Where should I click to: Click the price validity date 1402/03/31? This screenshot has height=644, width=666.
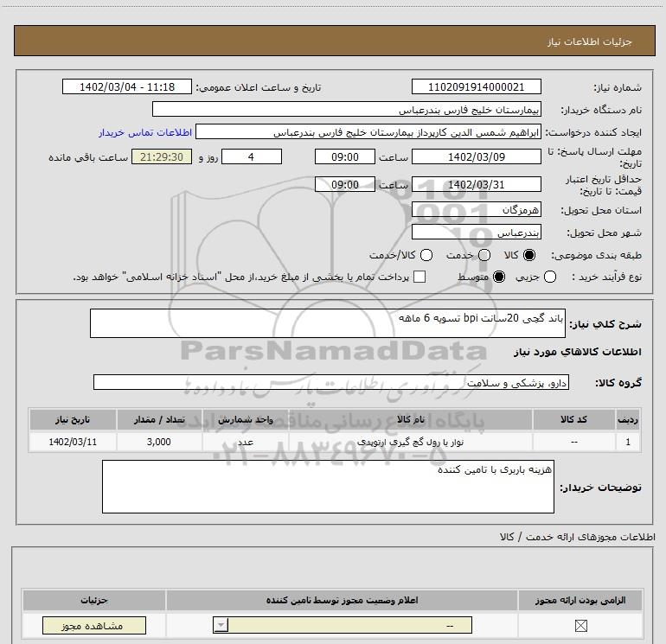pyautogui.click(x=476, y=184)
